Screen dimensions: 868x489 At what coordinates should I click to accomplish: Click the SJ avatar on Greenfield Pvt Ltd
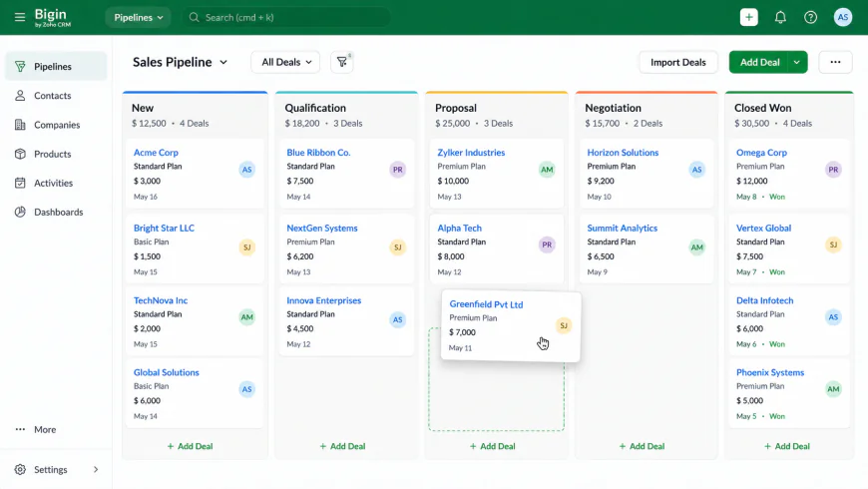564,325
